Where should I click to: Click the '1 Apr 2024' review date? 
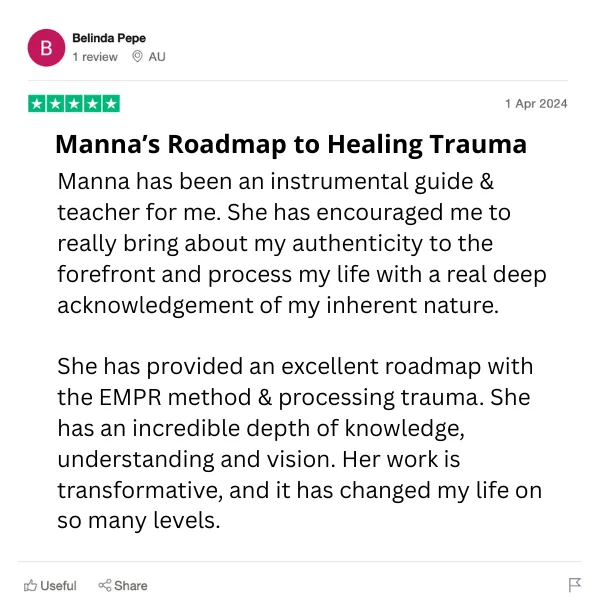pyautogui.click(x=536, y=104)
